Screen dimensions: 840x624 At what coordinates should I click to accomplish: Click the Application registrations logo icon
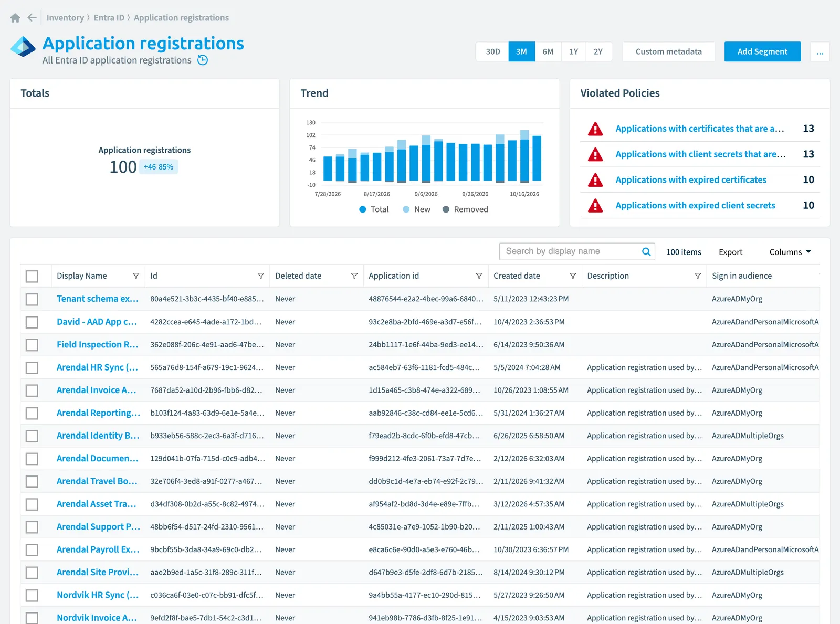point(23,47)
